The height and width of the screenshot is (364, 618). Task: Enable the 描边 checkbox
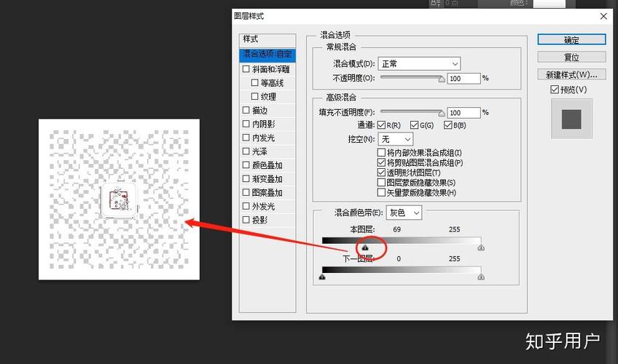click(246, 110)
